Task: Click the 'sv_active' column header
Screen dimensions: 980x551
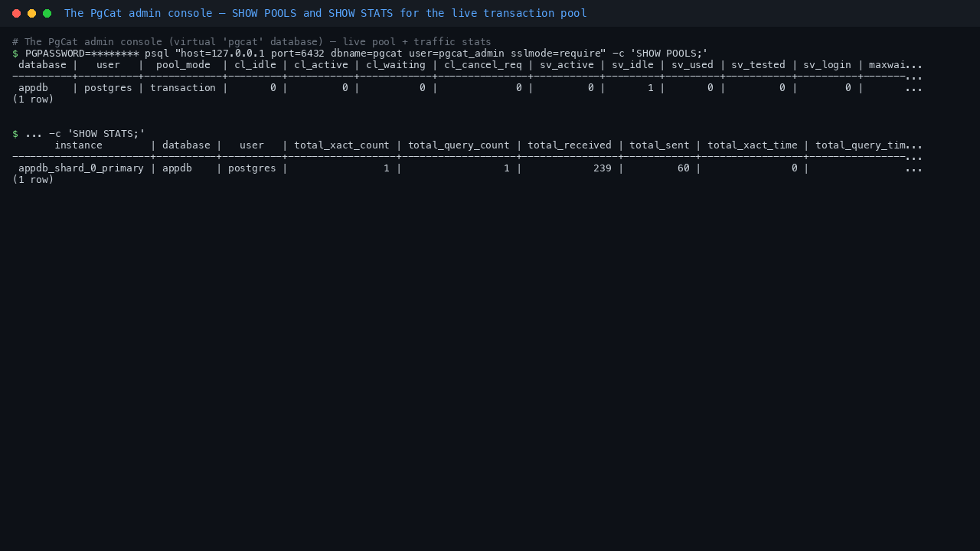Action: pos(567,64)
